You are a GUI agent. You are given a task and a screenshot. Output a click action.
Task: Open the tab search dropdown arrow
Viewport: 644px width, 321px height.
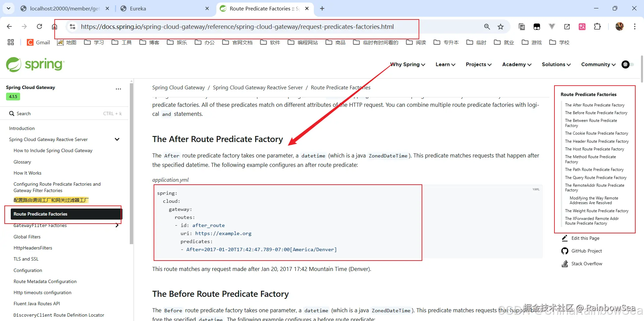coord(8,8)
